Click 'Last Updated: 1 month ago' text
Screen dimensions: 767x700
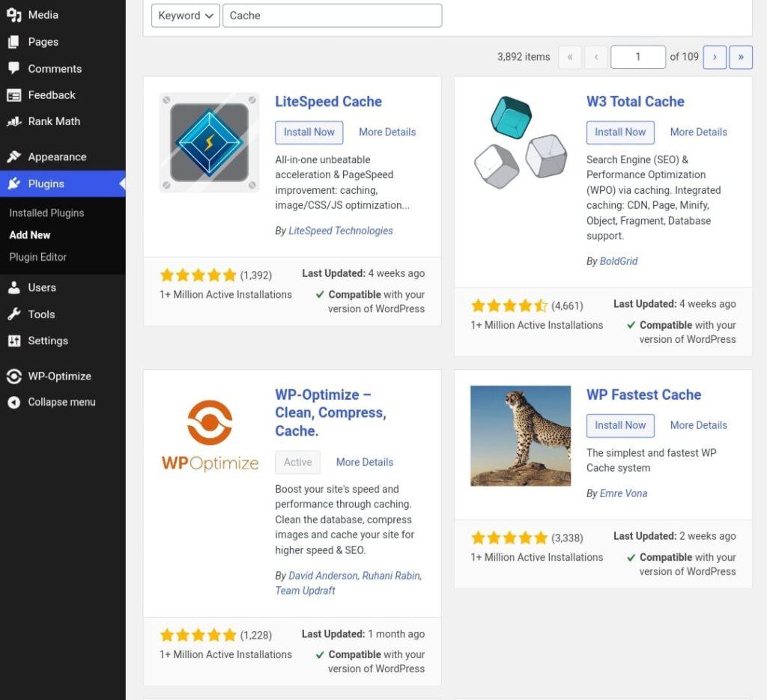click(x=363, y=634)
